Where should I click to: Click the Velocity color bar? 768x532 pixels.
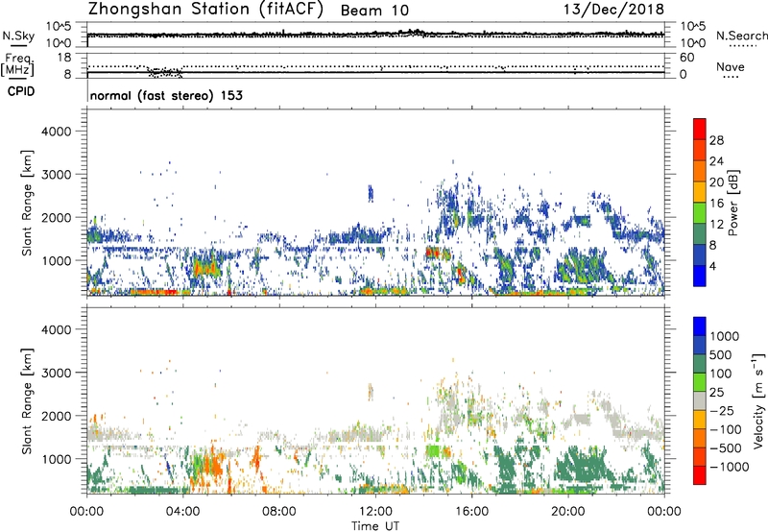[700, 400]
